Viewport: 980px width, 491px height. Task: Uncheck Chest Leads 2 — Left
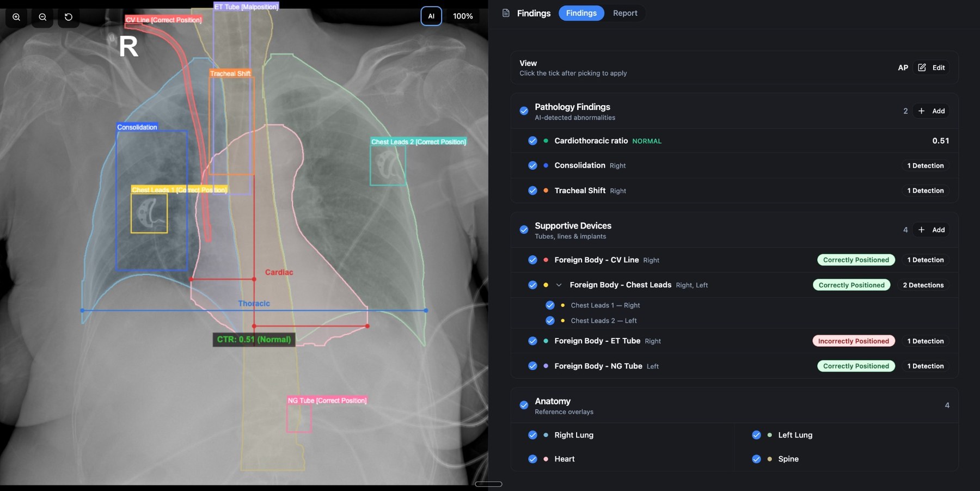coord(550,321)
